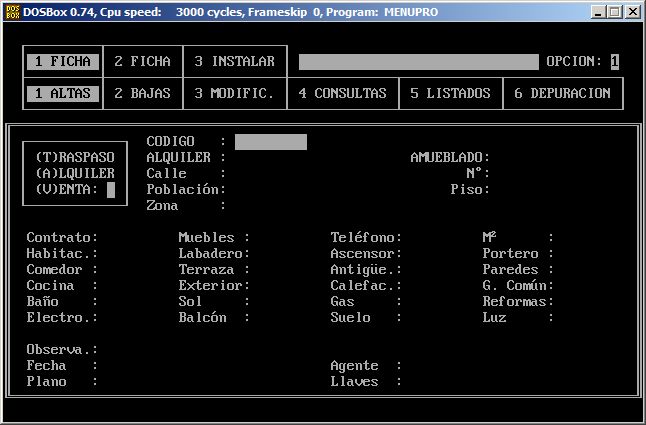Select the 6 DEPURACION option
Image resolution: width=646 pixels, height=425 pixels.
click(x=562, y=93)
